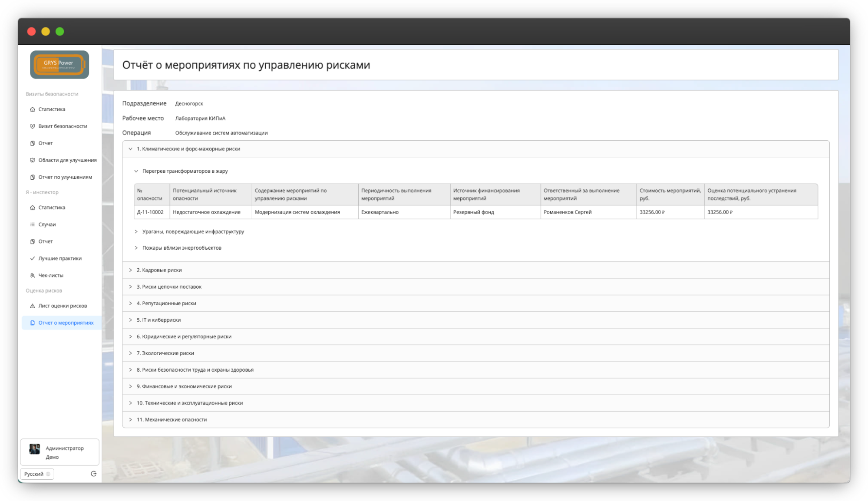Viewport: 868px width, 501px height.
Task: Click the logout icon in the sidebar footer
Action: (93, 474)
